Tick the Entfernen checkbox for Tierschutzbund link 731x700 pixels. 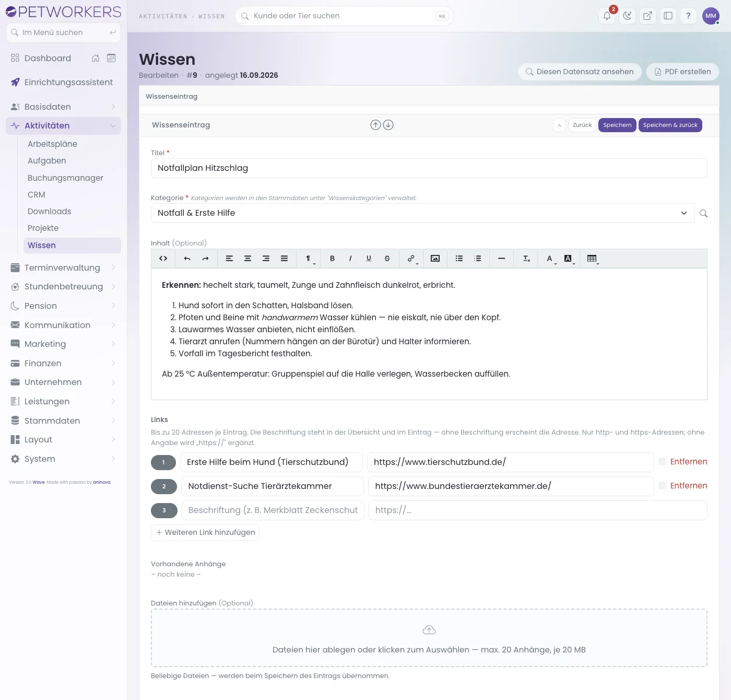click(662, 462)
